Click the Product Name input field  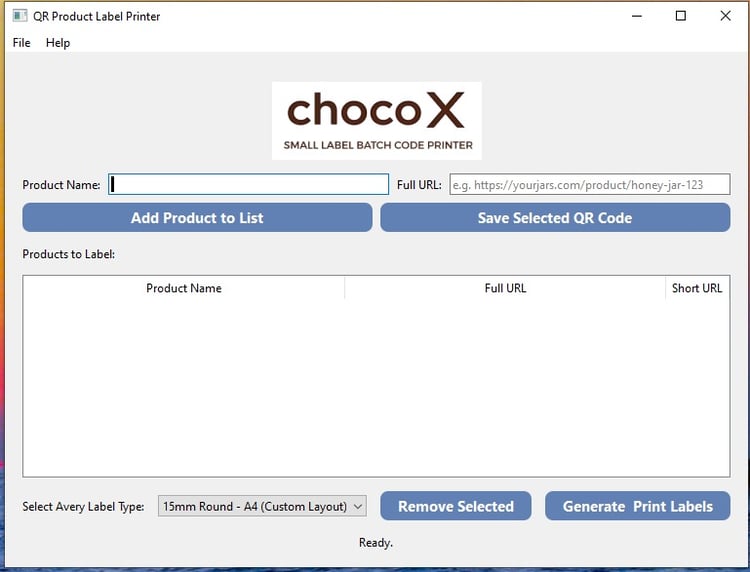[x=248, y=185]
